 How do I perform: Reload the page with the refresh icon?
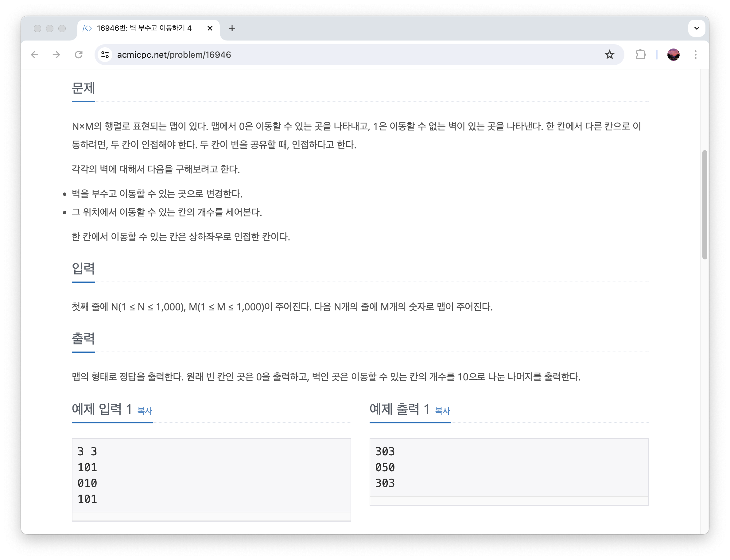pos(79,55)
